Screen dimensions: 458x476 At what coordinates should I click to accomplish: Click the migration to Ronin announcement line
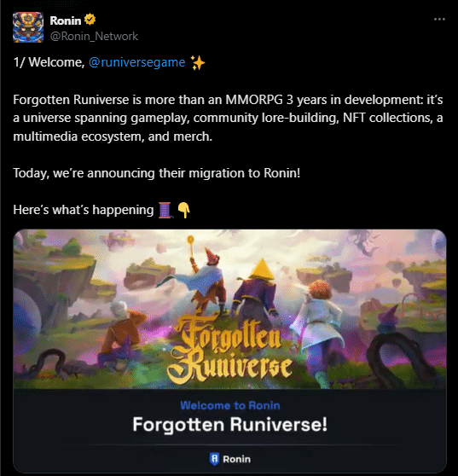click(157, 173)
